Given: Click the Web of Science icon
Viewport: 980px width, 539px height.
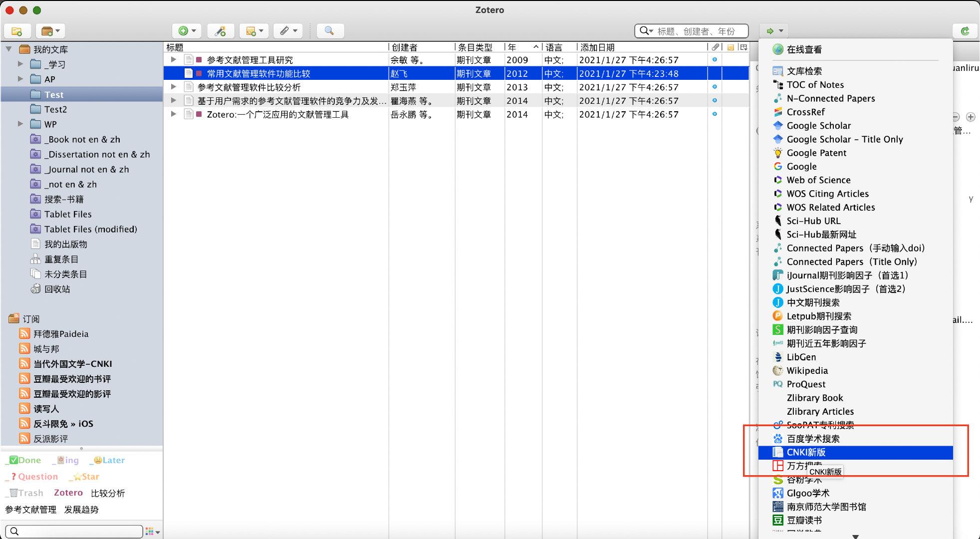Looking at the screenshot, I should [777, 180].
